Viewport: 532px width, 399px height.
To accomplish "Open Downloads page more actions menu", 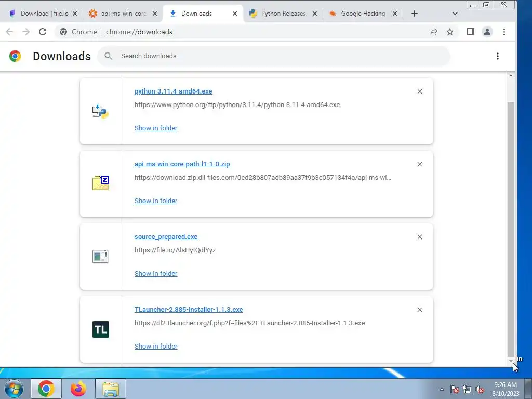I will click(497, 56).
